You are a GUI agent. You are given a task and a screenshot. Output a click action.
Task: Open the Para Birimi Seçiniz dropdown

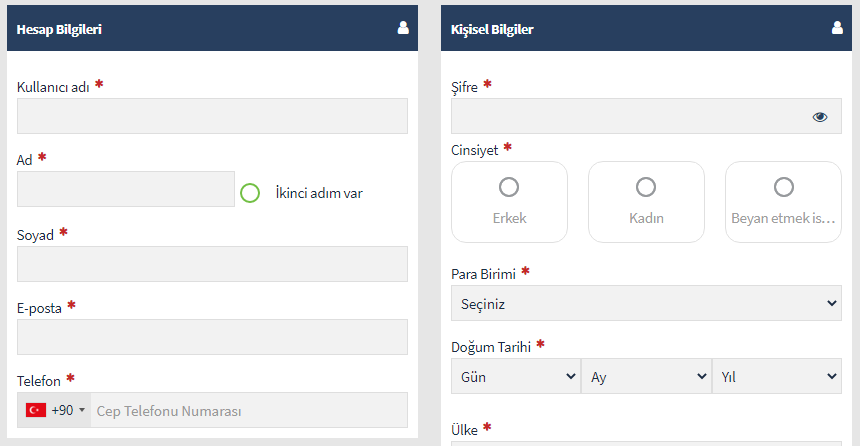pos(646,303)
